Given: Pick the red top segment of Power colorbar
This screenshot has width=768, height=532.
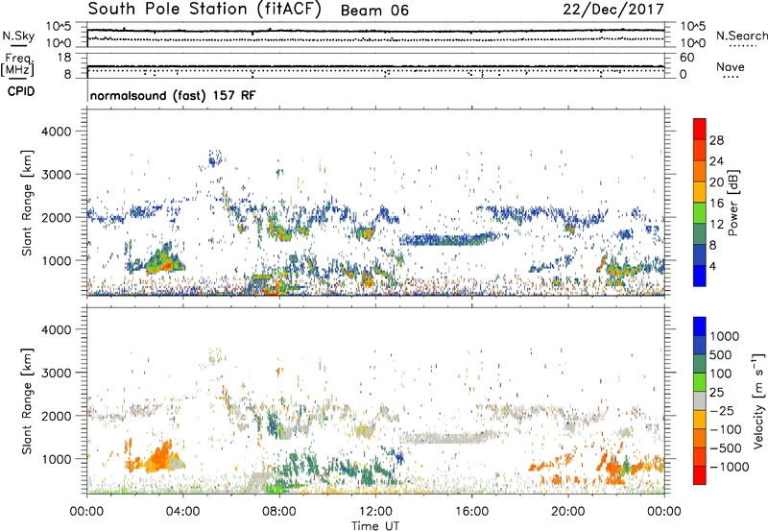Looking at the screenshot, I should point(700,129).
